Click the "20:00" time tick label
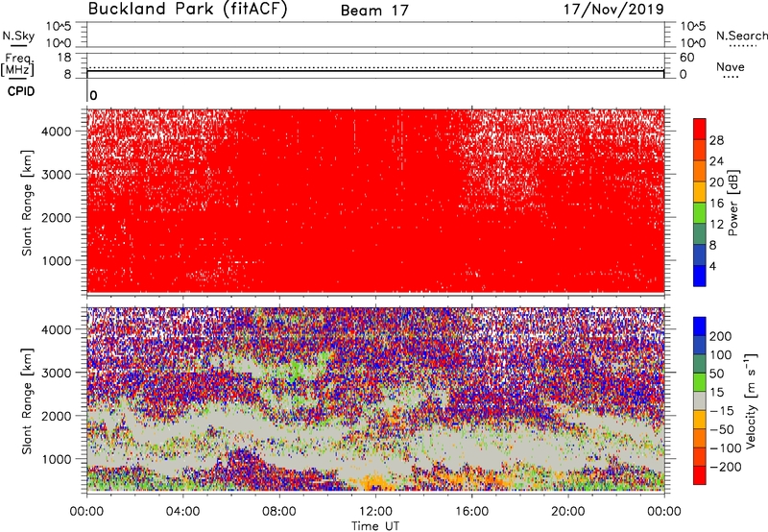Image resolution: width=768 pixels, height=532 pixels. (568, 512)
